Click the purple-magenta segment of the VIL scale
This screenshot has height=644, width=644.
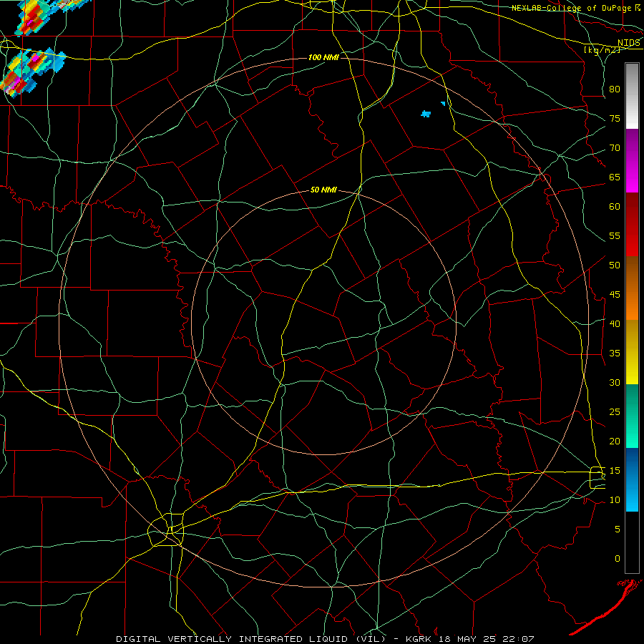[632, 160]
